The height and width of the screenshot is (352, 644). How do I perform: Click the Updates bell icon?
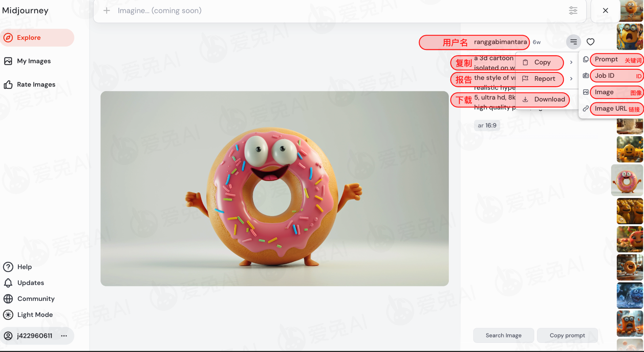tap(8, 283)
